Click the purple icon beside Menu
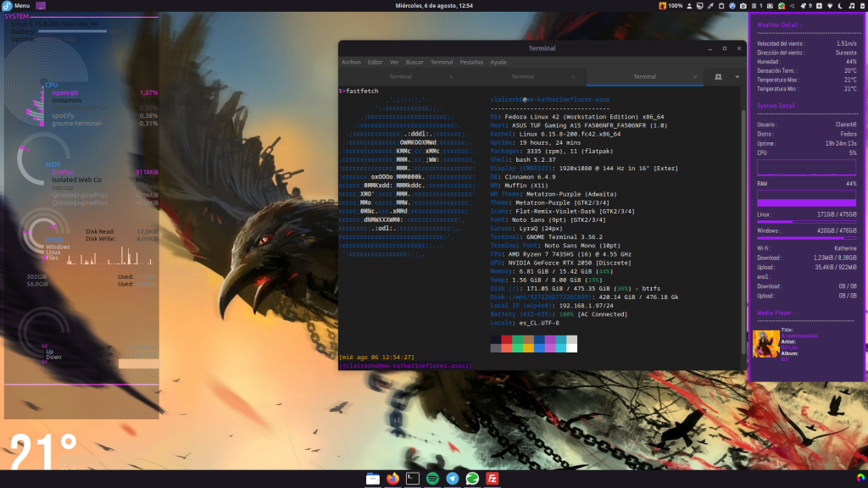Image resolution: width=868 pixels, height=488 pixels. [41, 6]
